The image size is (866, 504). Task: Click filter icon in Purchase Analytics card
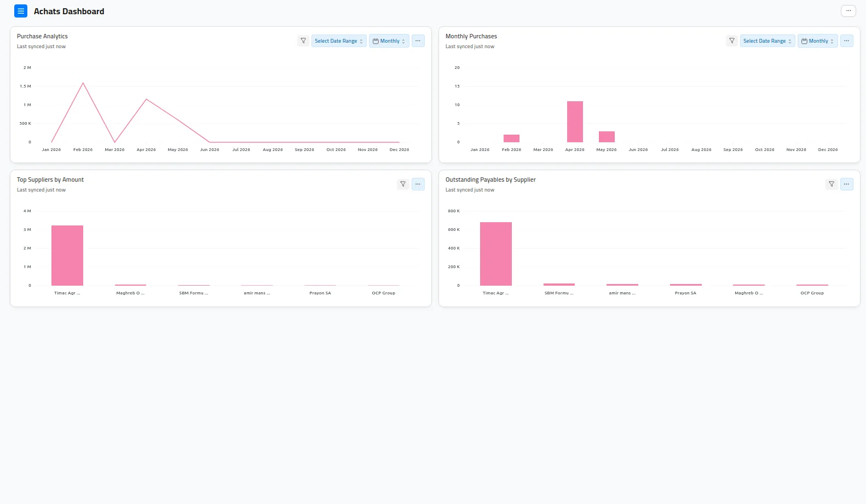(303, 41)
